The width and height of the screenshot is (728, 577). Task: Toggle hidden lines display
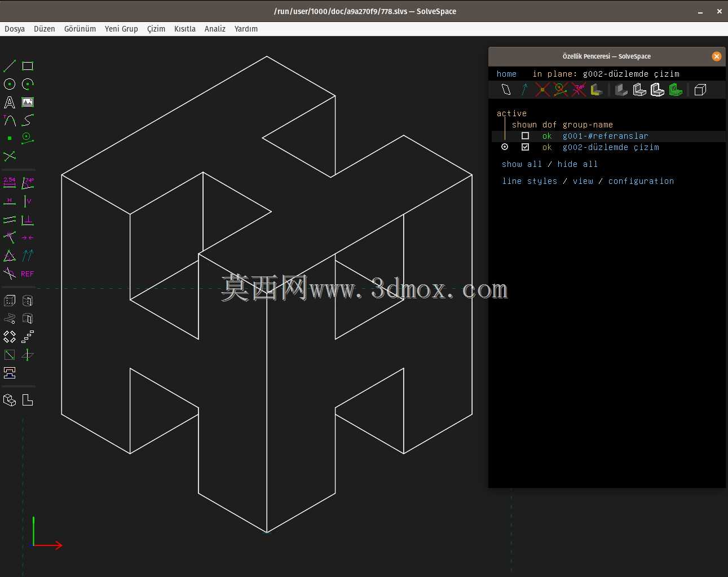700,90
